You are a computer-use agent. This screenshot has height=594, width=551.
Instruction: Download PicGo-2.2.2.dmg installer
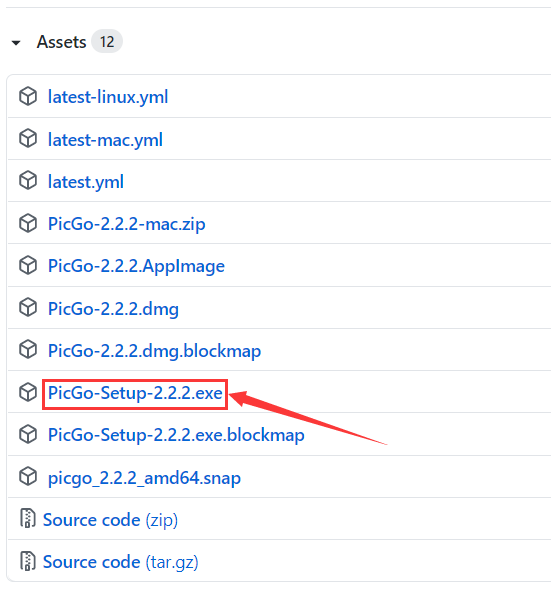[113, 309]
